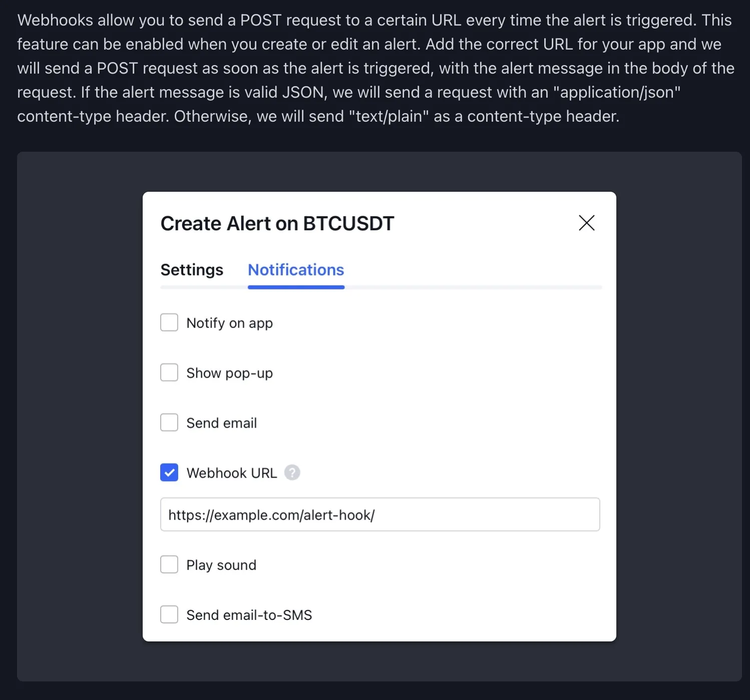Click the Webhook URL help question-mark icon

point(292,472)
